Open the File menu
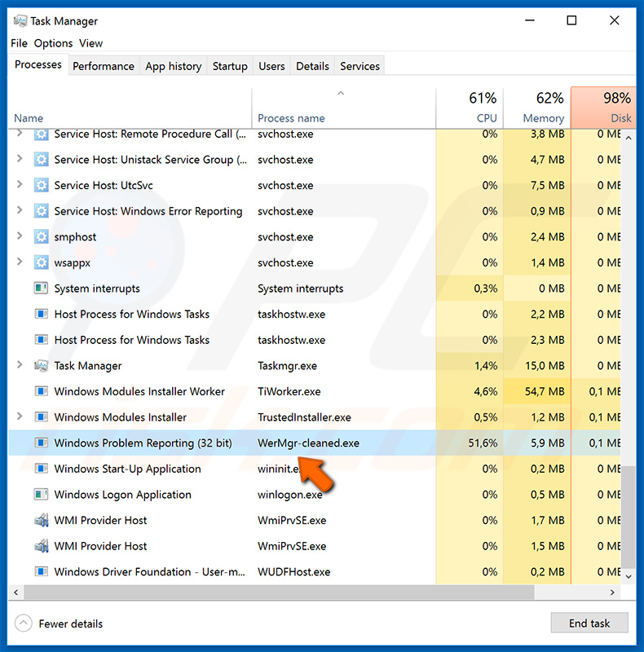This screenshot has height=652, width=644. [x=19, y=43]
